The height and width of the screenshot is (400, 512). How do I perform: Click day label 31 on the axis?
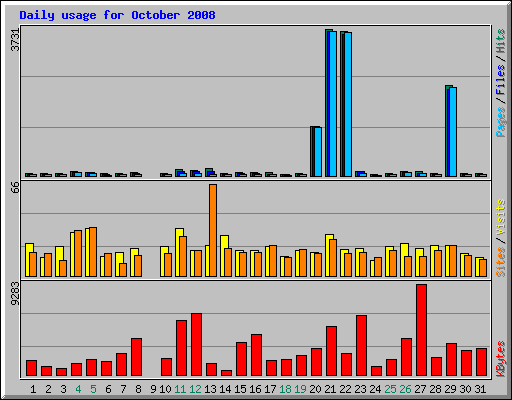point(480,389)
